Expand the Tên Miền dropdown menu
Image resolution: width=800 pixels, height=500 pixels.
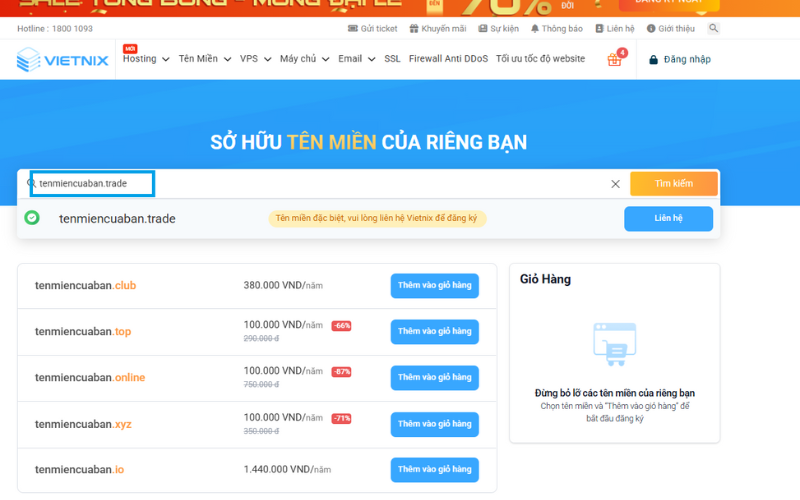[x=204, y=59]
